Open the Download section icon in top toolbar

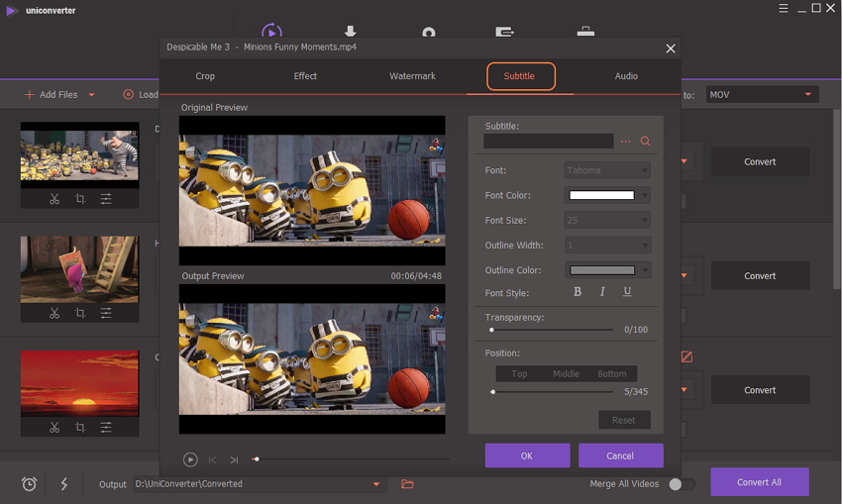click(x=350, y=31)
